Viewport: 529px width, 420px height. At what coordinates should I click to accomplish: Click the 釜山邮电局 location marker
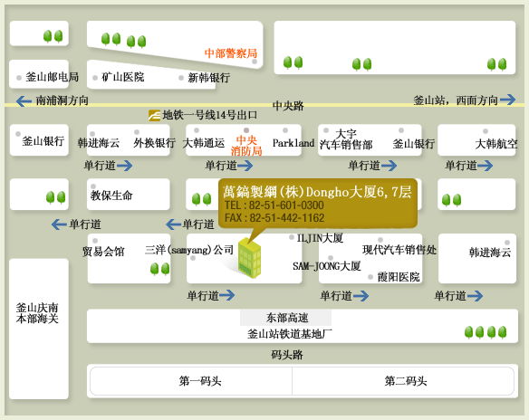tap(19, 78)
